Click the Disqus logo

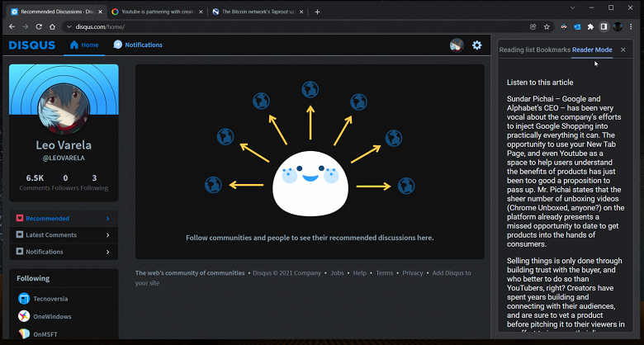[32, 45]
